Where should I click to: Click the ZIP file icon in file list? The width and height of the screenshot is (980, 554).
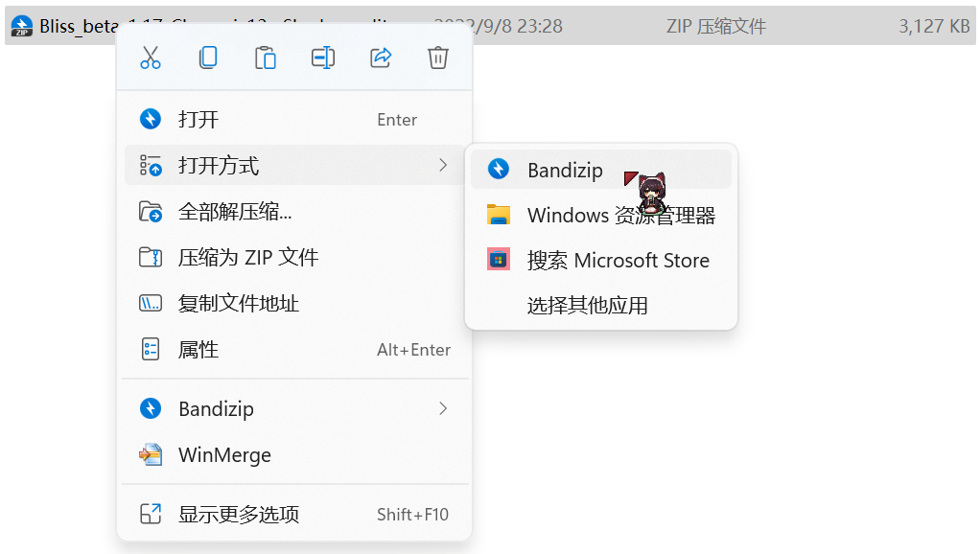(x=21, y=26)
